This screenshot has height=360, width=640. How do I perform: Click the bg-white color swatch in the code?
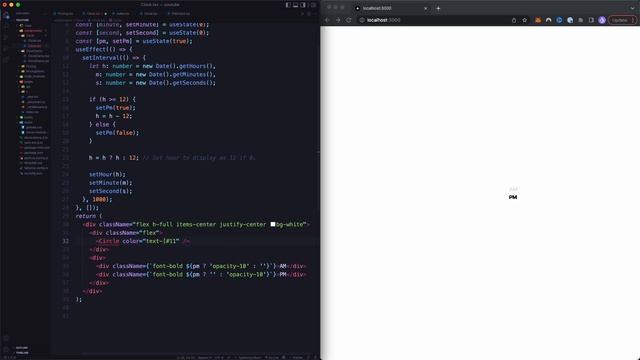coord(273,224)
